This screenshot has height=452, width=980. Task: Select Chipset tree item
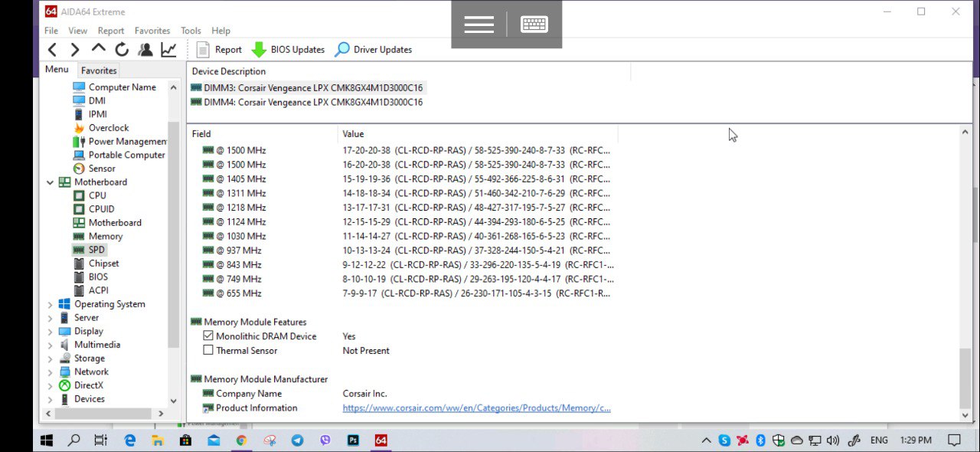(96, 264)
